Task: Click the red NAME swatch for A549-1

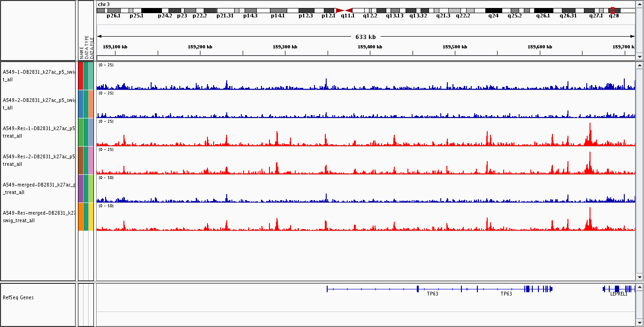Action: (x=81, y=76)
